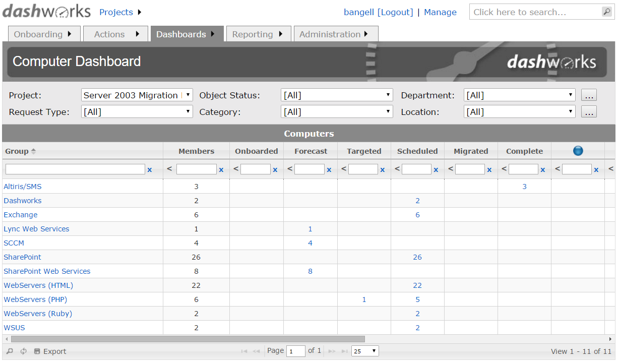Click the ... button beside Department
The image size is (617, 364).
click(x=589, y=94)
